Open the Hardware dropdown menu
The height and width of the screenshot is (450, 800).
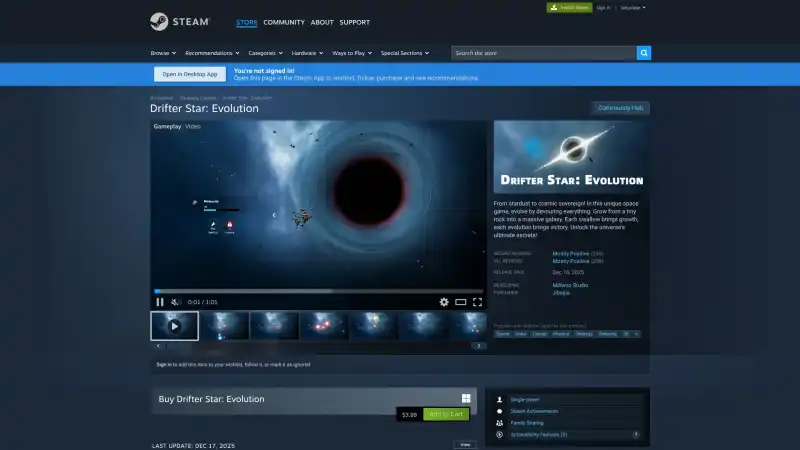pos(307,53)
